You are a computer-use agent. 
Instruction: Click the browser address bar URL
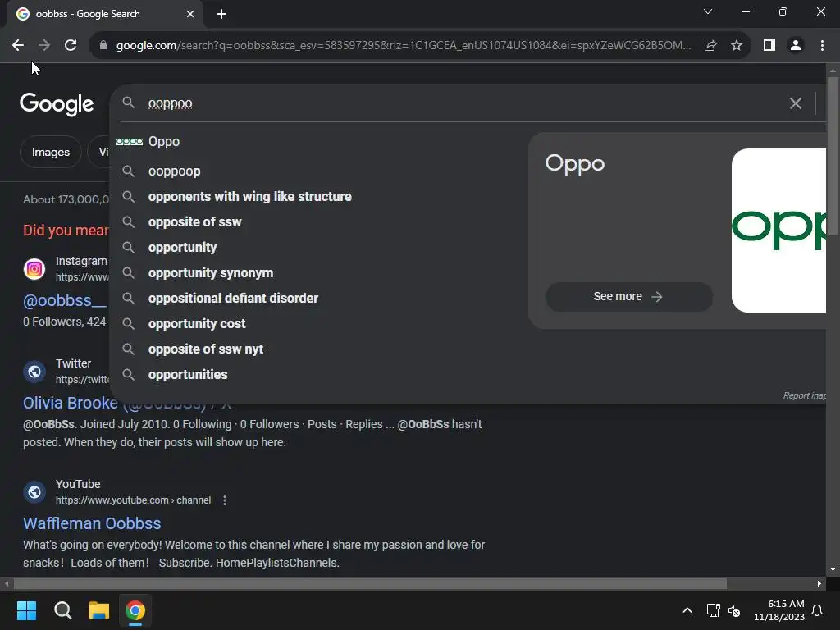404,46
